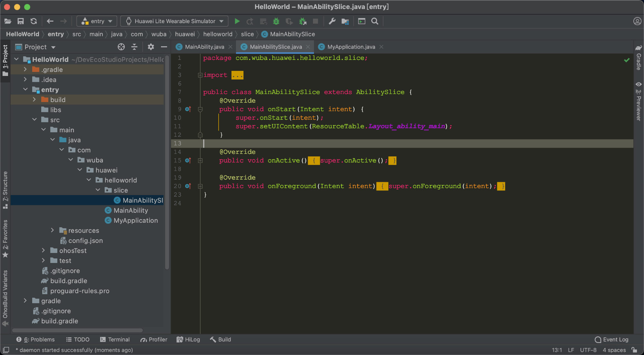The height and width of the screenshot is (355, 644).
Task: Click the override gutter icon on line 15
Action: click(x=188, y=160)
